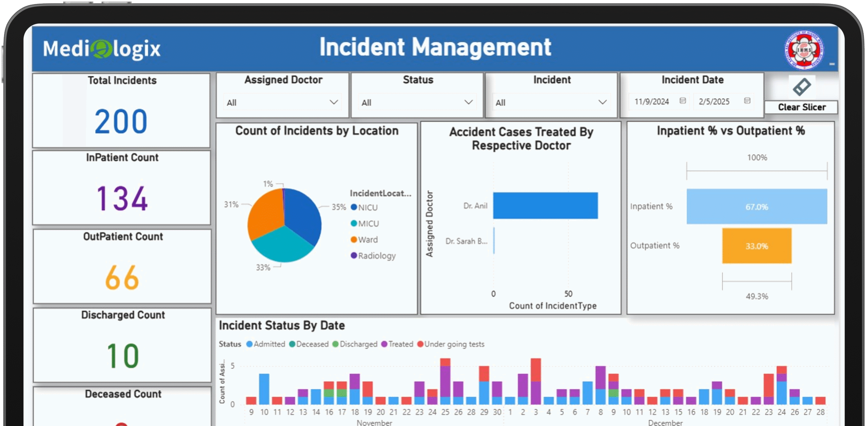
Task: Open the Incident slicer dropdown
Action: point(602,102)
